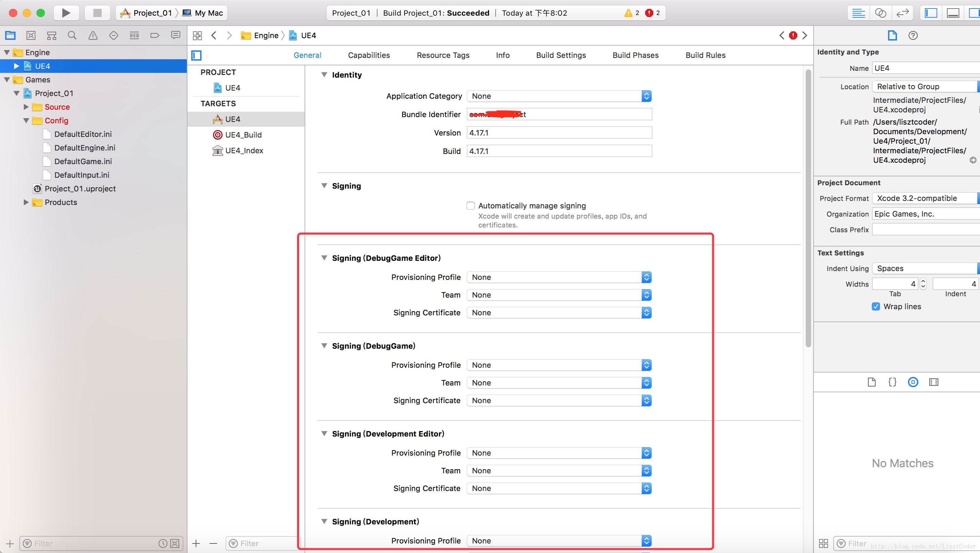This screenshot has width=980, height=553.
Task: Switch to the Build Phases tab
Action: point(635,55)
